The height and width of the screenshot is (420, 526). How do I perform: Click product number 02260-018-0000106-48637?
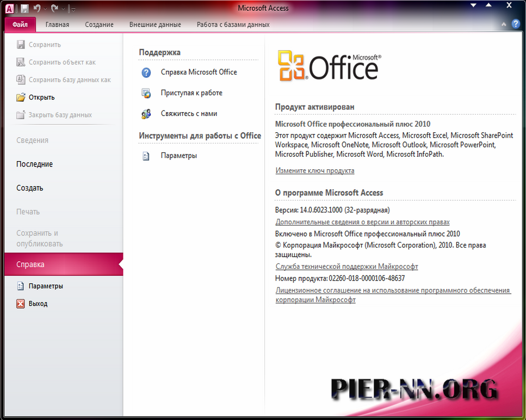click(367, 278)
